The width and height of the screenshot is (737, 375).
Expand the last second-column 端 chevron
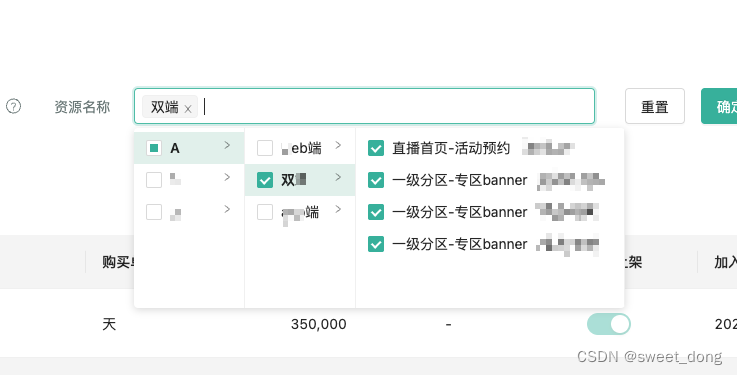point(338,209)
